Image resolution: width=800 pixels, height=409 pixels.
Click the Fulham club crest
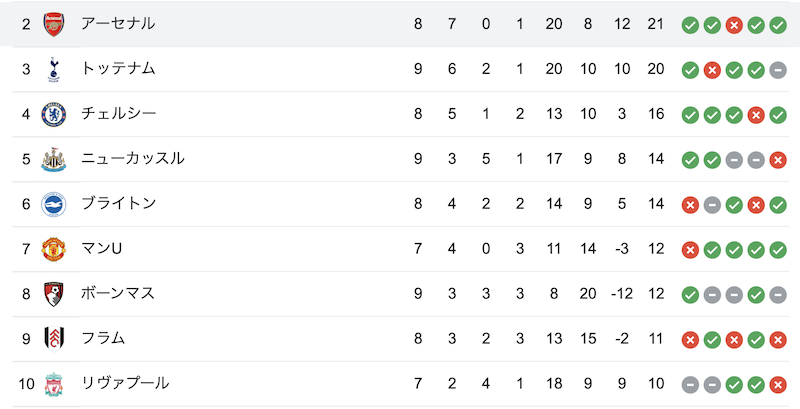(54, 339)
